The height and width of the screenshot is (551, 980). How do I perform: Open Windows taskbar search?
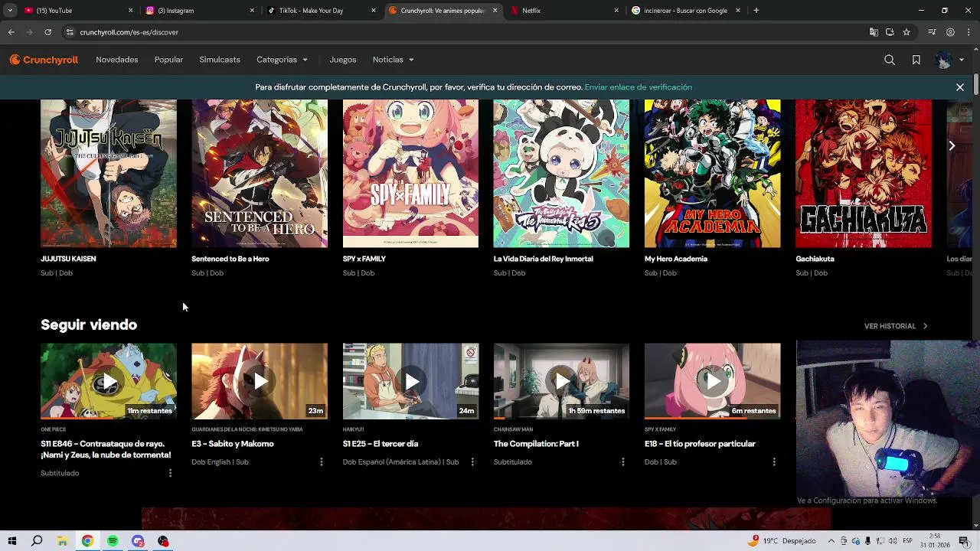point(37,541)
